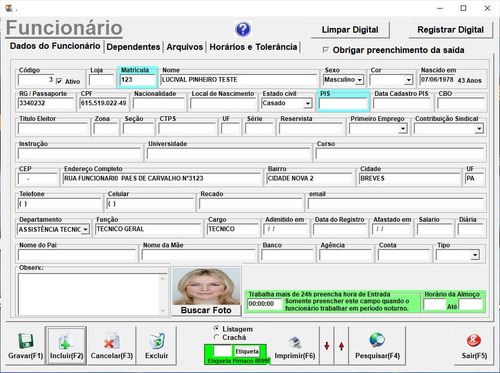Cancel editing with Cancelar(F3)
The image size is (500, 373).
(112, 346)
